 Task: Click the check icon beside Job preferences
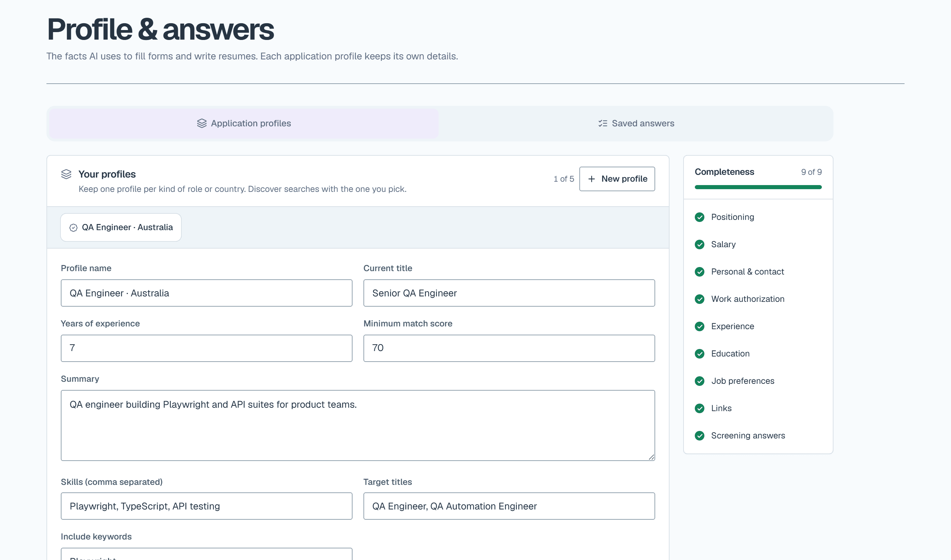[x=700, y=381]
